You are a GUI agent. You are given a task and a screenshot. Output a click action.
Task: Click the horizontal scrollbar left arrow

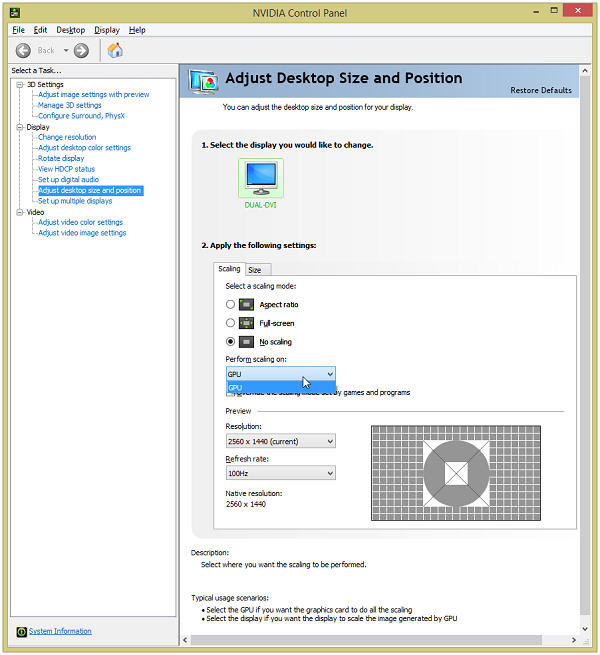(x=185, y=640)
